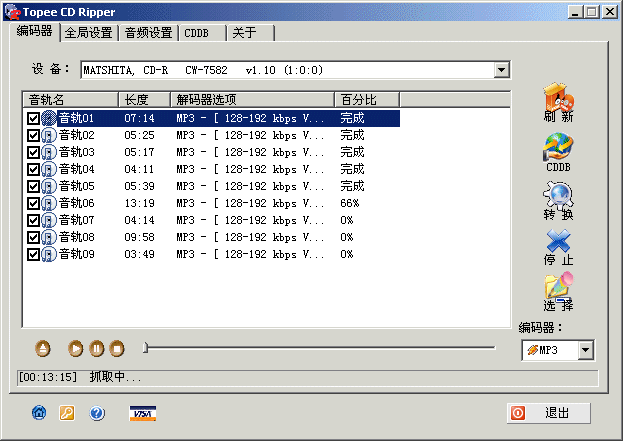Click the music note icon of 音轨05
The width and height of the screenshot is (623, 441).
pos(49,186)
